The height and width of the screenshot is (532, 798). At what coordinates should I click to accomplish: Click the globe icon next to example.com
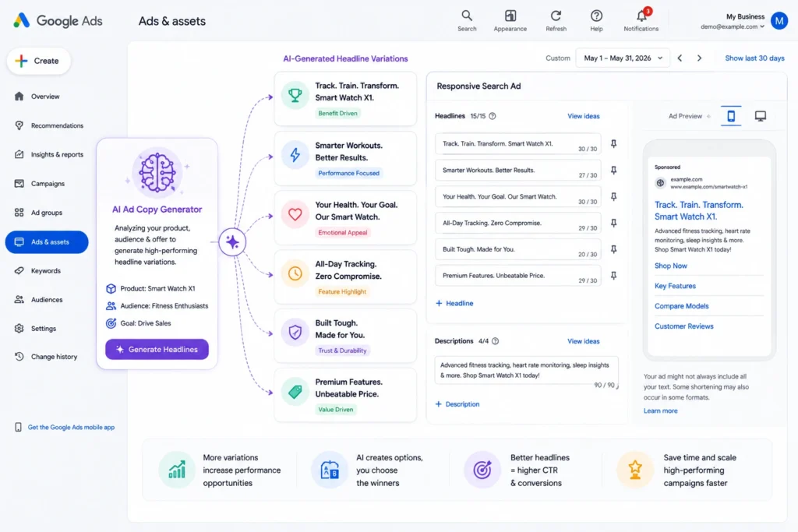pyautogui.click(x=660, y=183)
